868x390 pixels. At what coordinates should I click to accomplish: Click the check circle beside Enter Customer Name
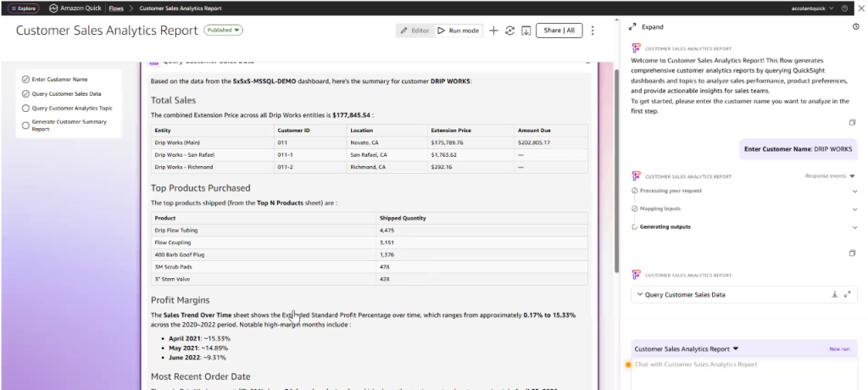click(x=25, y=79)
